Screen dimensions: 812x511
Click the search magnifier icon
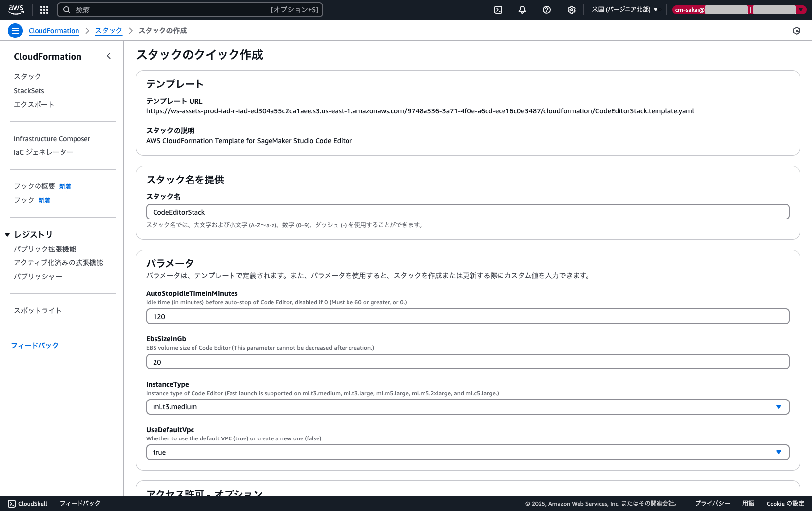pyautogui.click(x=67, y=10)
